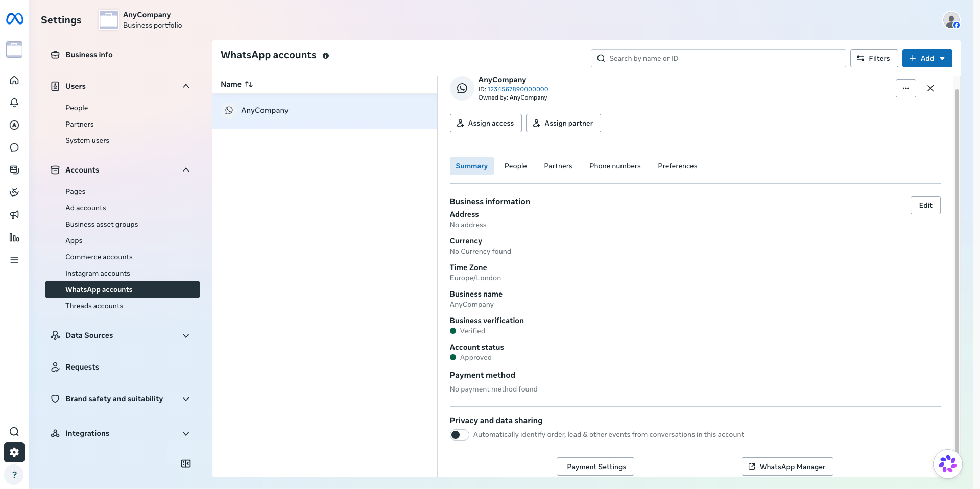Click the AnyCompany Business portfolio switcher
Screen dimensions: 980x489
pos(141,20)
